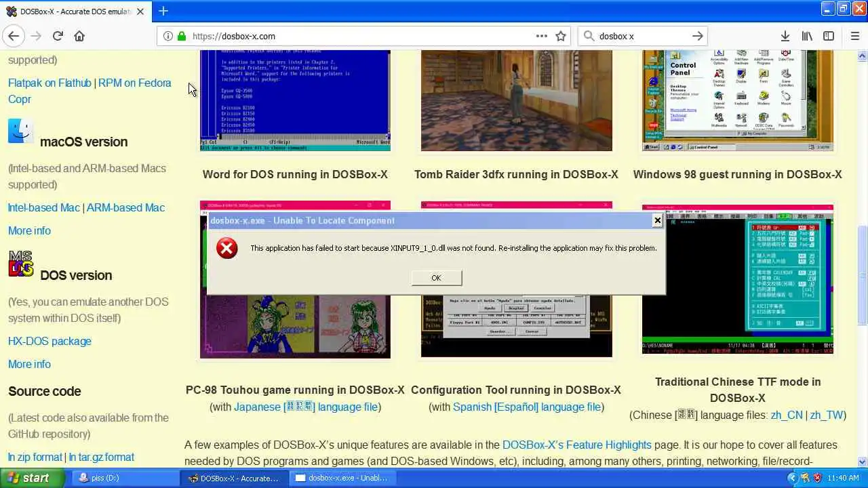The height and width of the screenshot is (488, 868).
Task: Switch to DOSBox-X browser taskbar button
Action: pyautogui.click(x=233, y=478)
